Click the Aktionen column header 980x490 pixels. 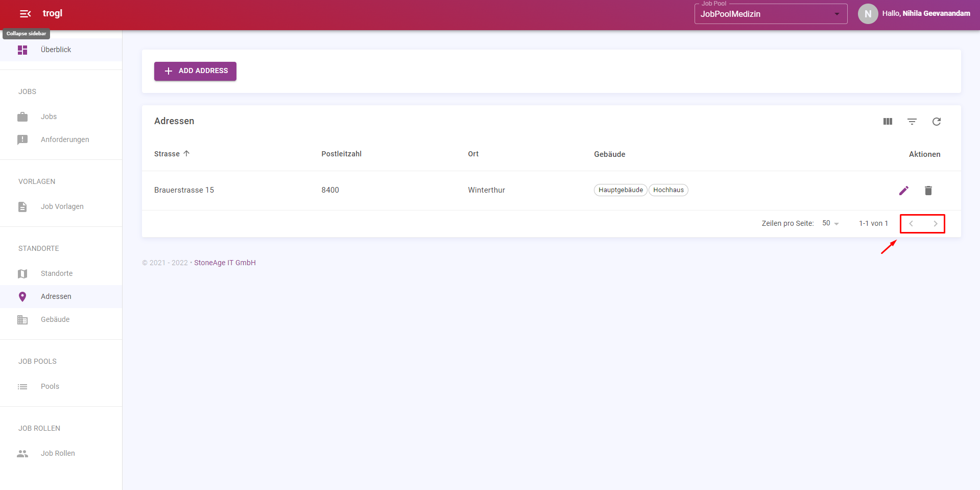pyautogui.click(x=924, y=154)
